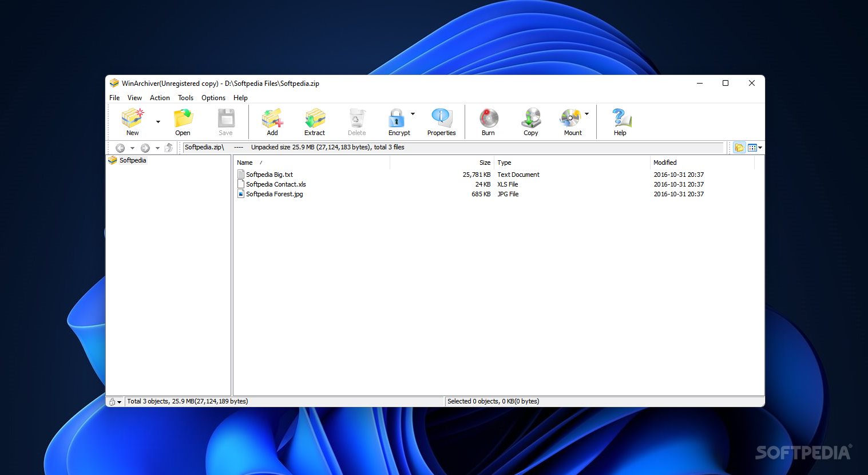Select file Softpedia Contact.xls
The width and height of the screenshot is (868, 475).
pos(276,184)
